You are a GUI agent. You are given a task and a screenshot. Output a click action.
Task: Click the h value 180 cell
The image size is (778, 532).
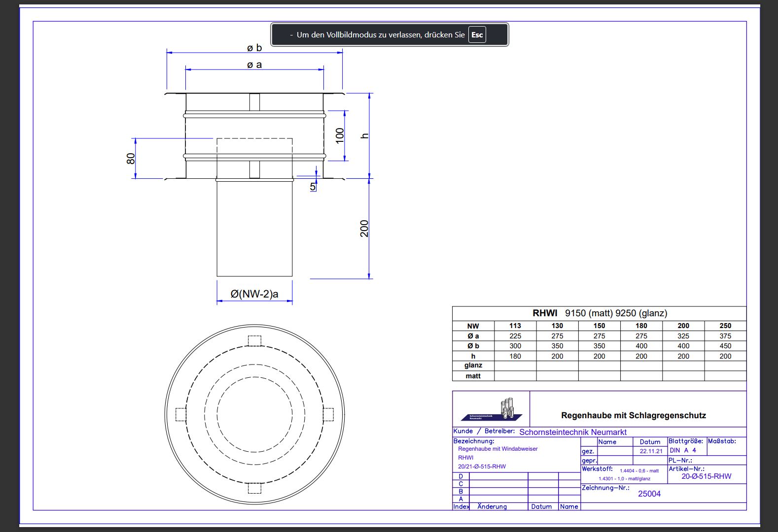click(515, 356)
